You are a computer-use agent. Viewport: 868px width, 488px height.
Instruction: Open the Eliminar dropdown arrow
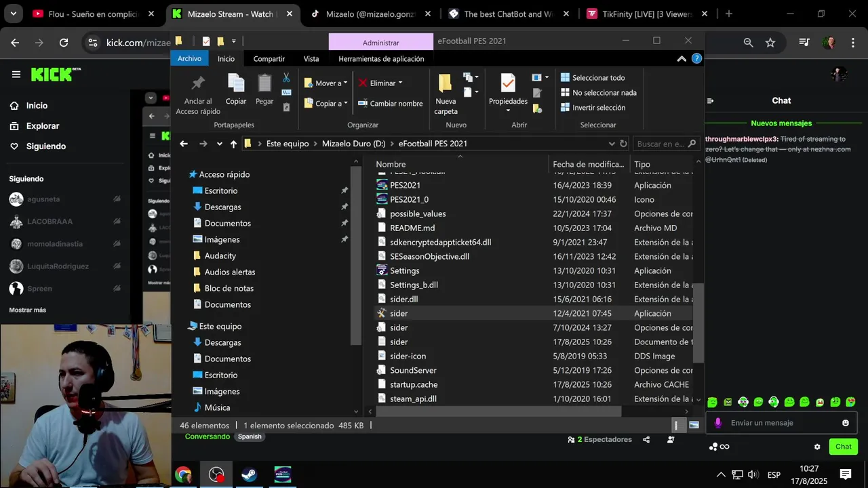click(x=400, y=83)
